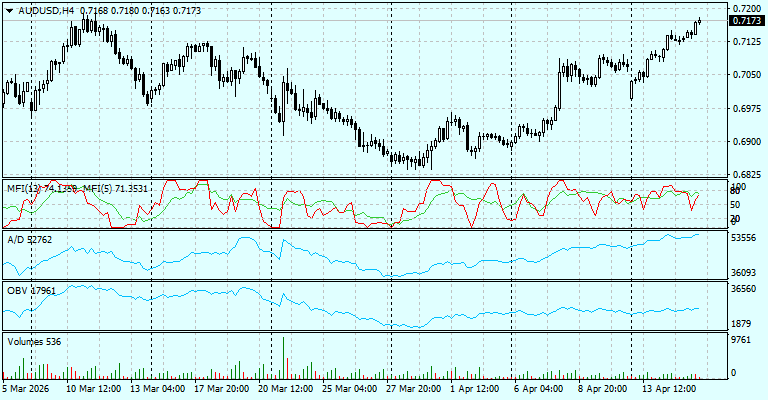Click the 0.6975 price scale label

tap(747, 108)
